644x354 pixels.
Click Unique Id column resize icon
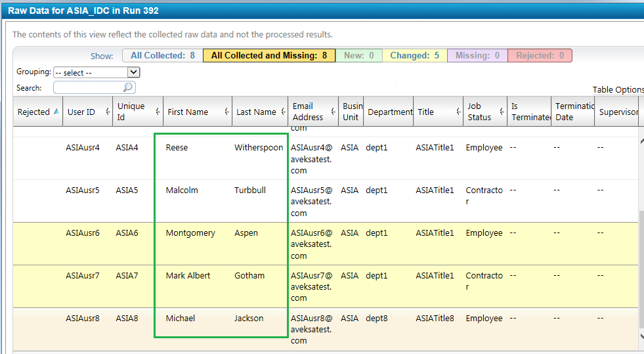pos(158,112)
